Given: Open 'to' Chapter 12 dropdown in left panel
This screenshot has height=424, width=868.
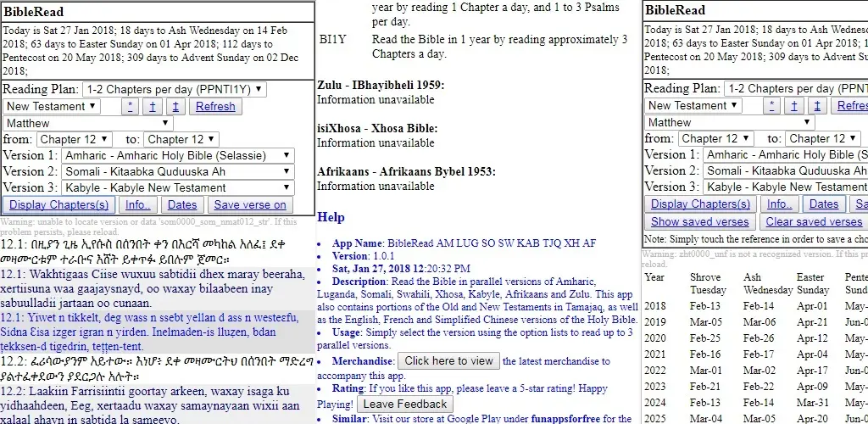Looking at the screenshot, I should point(181,139).
